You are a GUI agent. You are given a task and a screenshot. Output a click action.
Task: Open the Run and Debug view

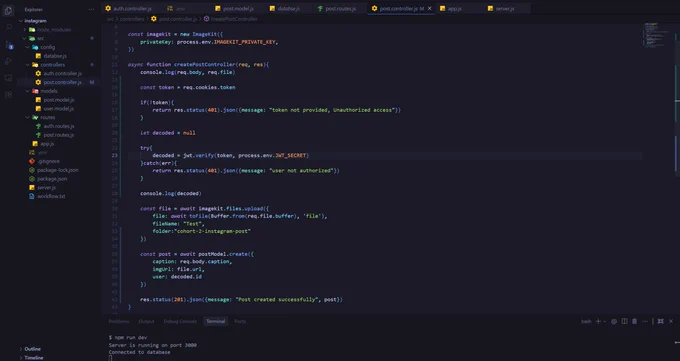pyautogui.click(x=8, y=61)
